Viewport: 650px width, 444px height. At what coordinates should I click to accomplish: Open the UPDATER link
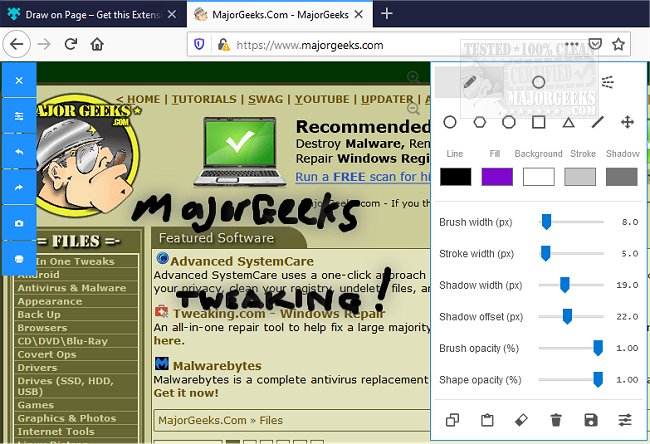[387, 99]
